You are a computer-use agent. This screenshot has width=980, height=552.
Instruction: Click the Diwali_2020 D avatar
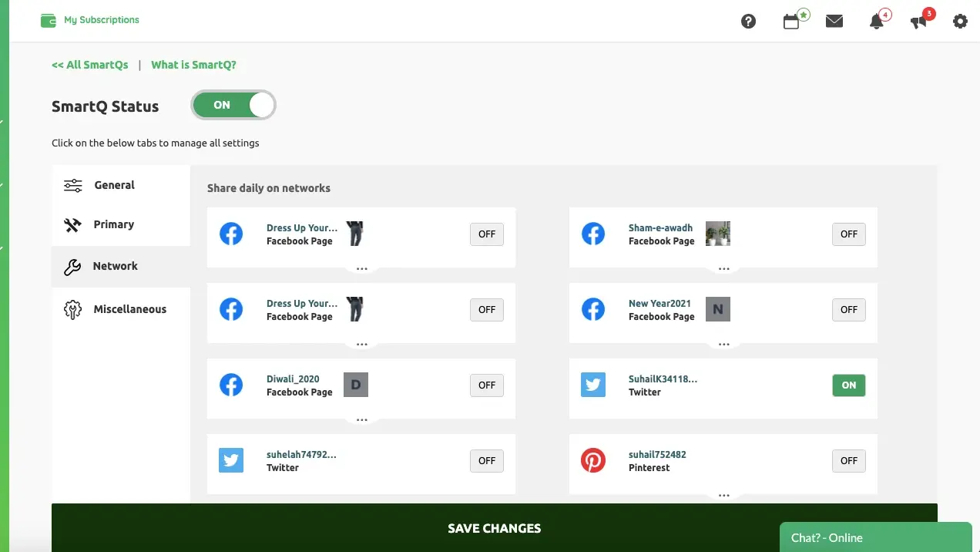click(x=356, y=385)
